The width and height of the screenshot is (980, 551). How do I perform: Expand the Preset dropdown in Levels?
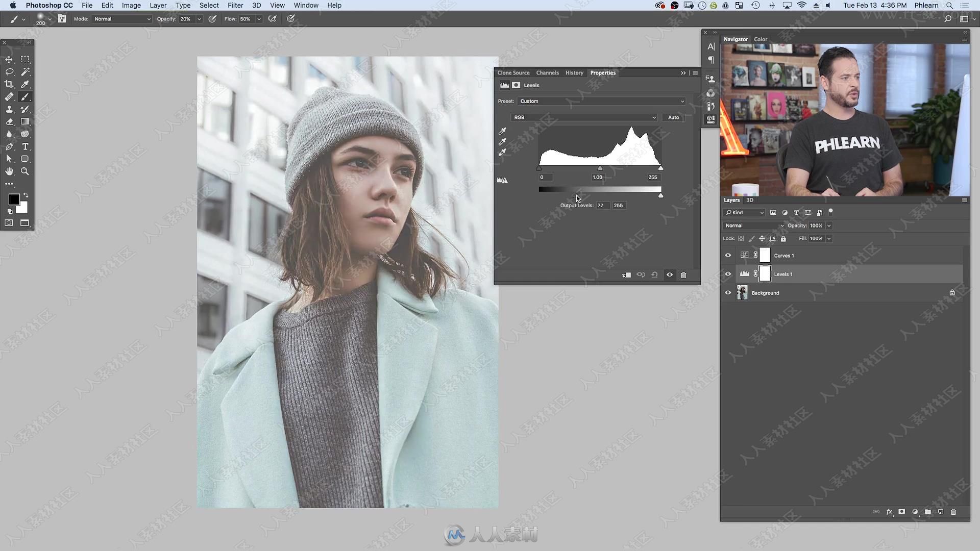coord(682,101)
